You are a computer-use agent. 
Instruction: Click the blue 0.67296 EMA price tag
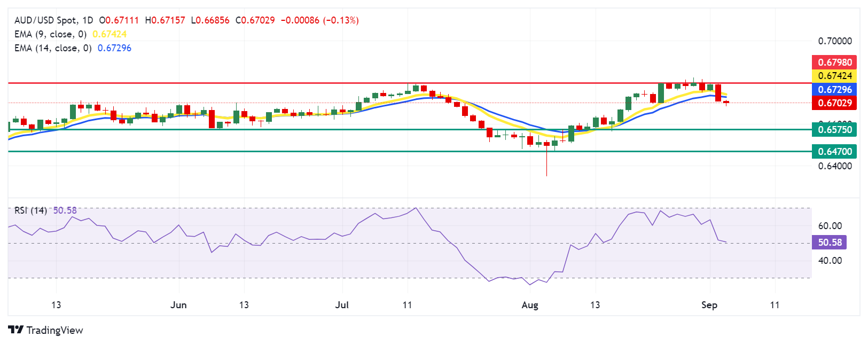click(x=834, y=89)
